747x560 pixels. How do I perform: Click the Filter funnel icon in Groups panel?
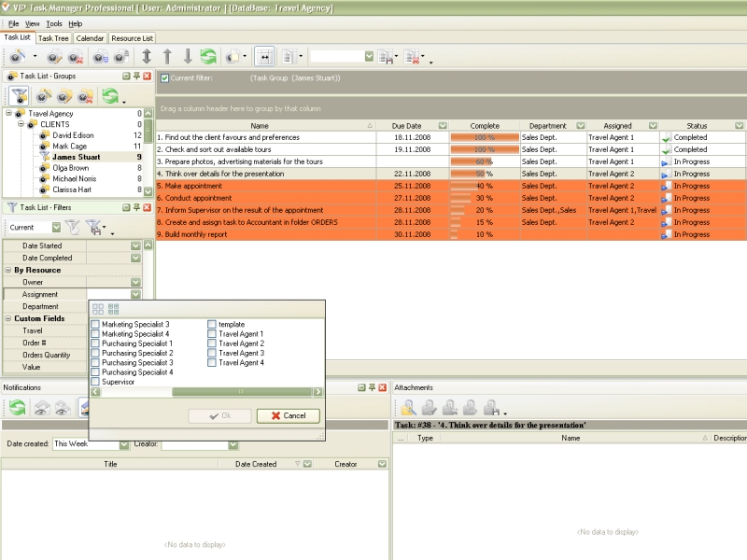tap(20, 96)
